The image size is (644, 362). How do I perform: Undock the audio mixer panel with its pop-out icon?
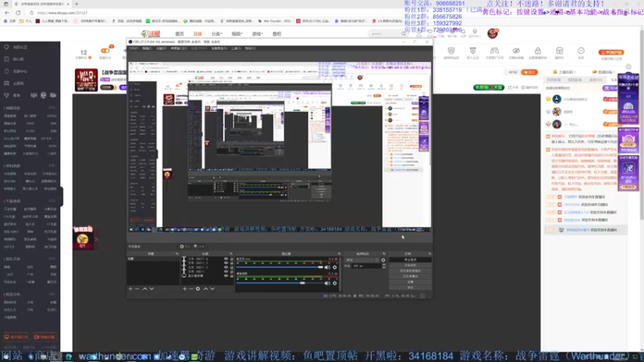(339, 253)
